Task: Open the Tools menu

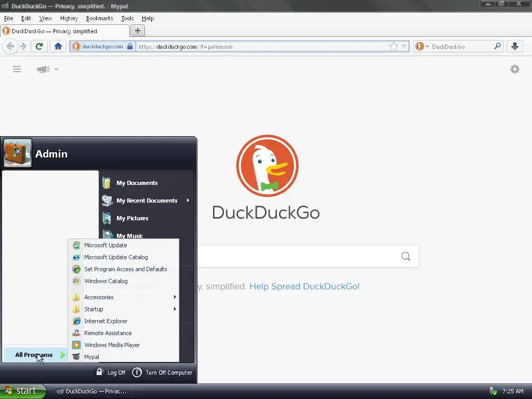Action: 127,18
